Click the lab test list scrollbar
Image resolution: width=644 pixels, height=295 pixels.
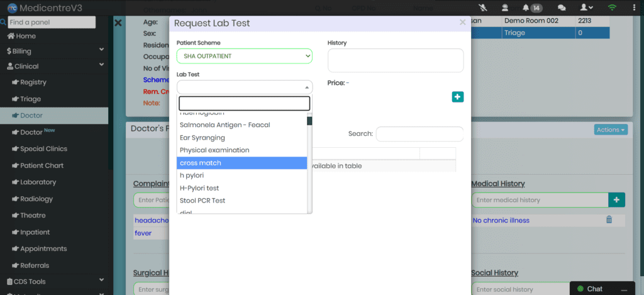click(x=309, y=121)
